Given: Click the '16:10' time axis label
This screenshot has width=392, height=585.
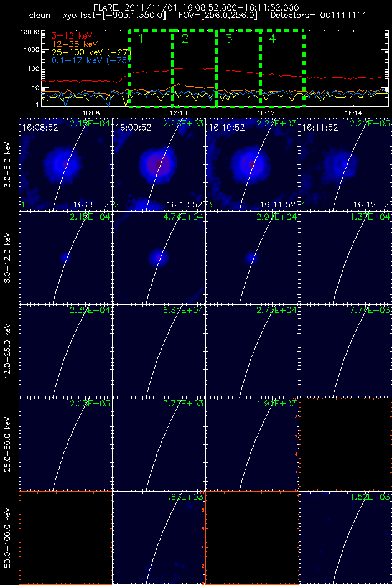Looking at the screenshot, I should pos(178,112).
